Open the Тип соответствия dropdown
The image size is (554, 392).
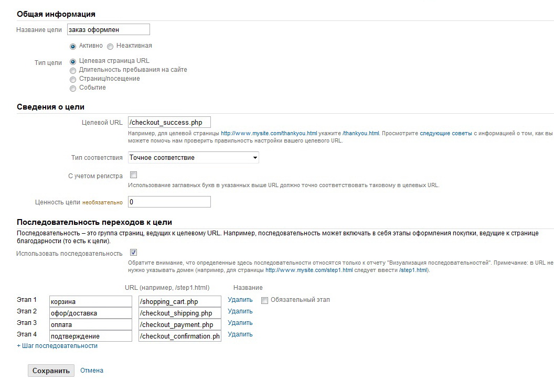click(193, 158)
